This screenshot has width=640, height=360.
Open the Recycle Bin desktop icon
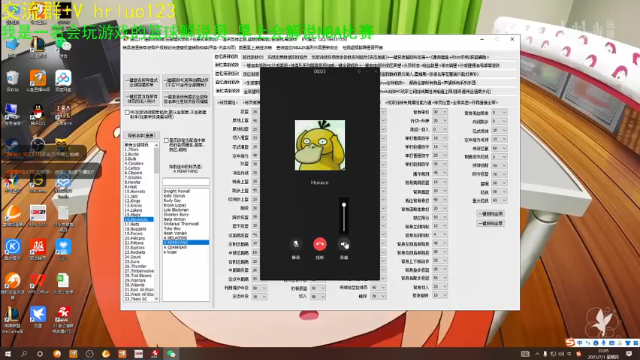pos(12,81)
